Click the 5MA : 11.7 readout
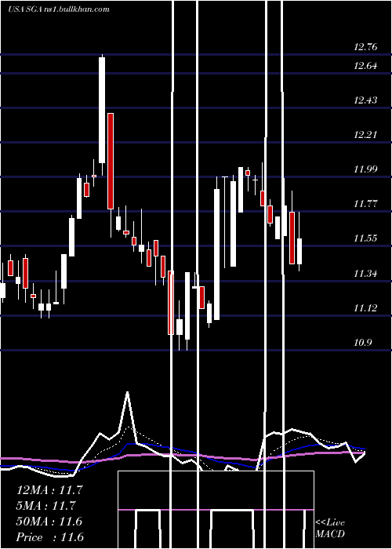This screenshot has height=549, width=392. pos(46,505)
